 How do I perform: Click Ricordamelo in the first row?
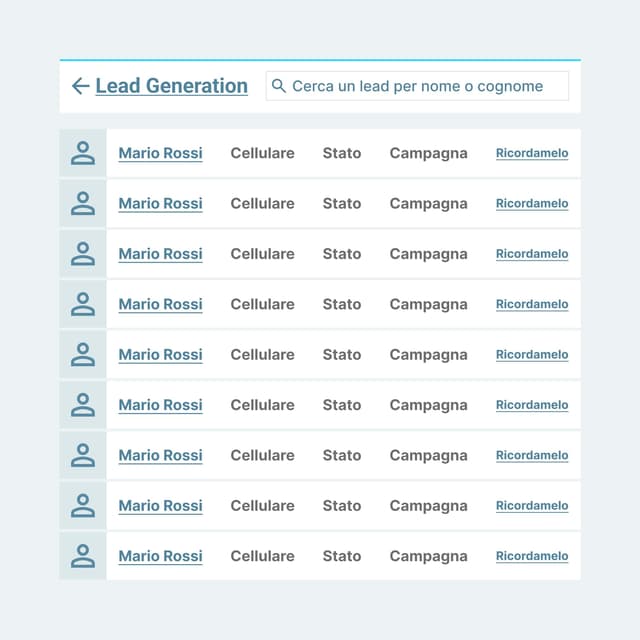pos(532,153)
